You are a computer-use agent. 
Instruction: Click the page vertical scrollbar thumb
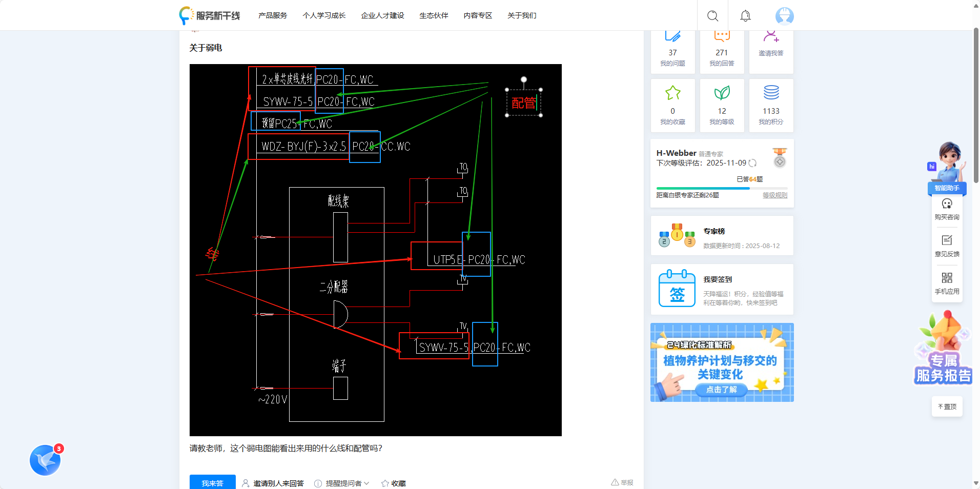976,105
